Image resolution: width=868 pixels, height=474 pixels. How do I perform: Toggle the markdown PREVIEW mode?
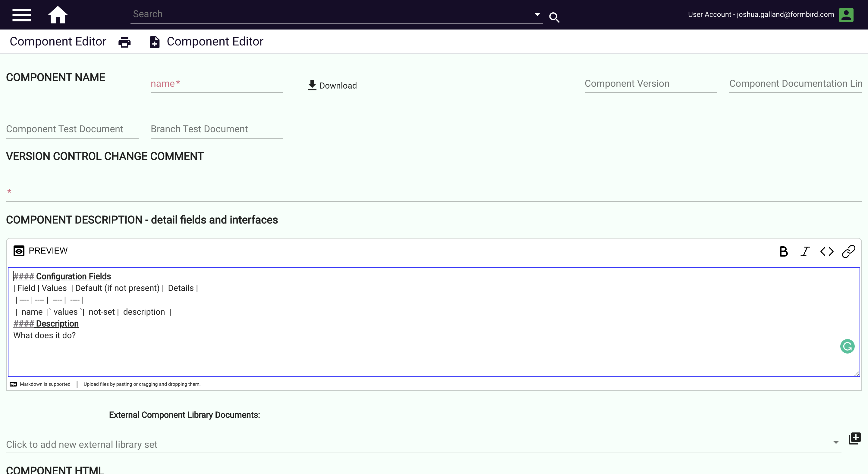[40, 251]
